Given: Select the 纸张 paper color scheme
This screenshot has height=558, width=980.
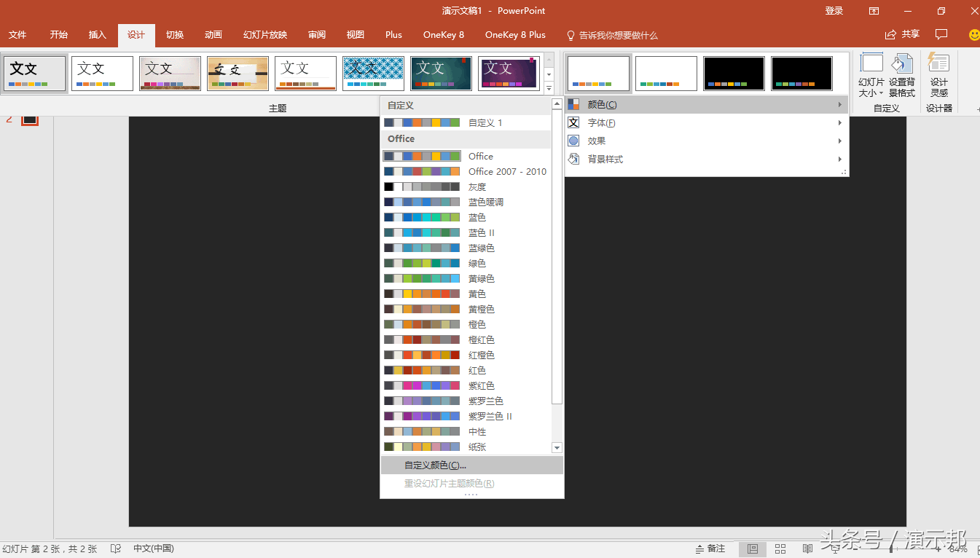Looking at the screenshot, I should [x=466, y=447].
